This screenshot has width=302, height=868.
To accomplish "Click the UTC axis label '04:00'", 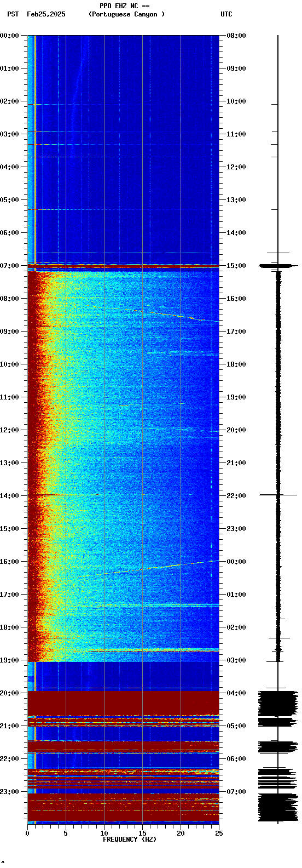I will click(236, 693).
